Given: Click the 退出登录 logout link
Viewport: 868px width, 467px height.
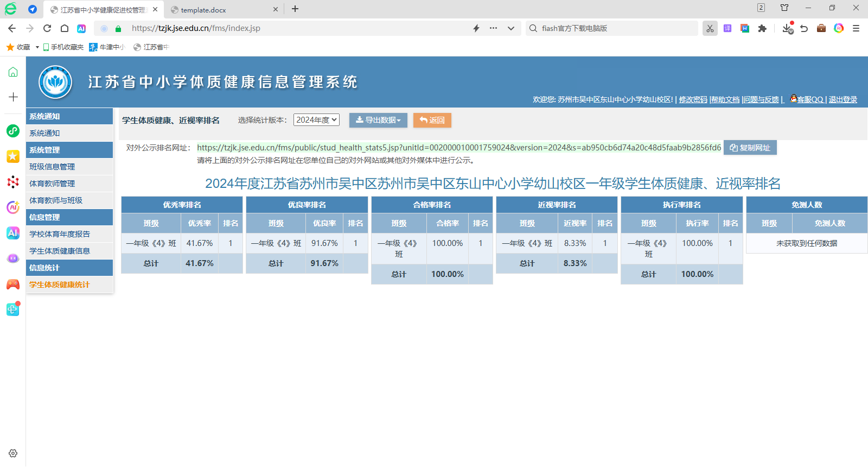Looking at the screenshot, I should tap(843, 99).
